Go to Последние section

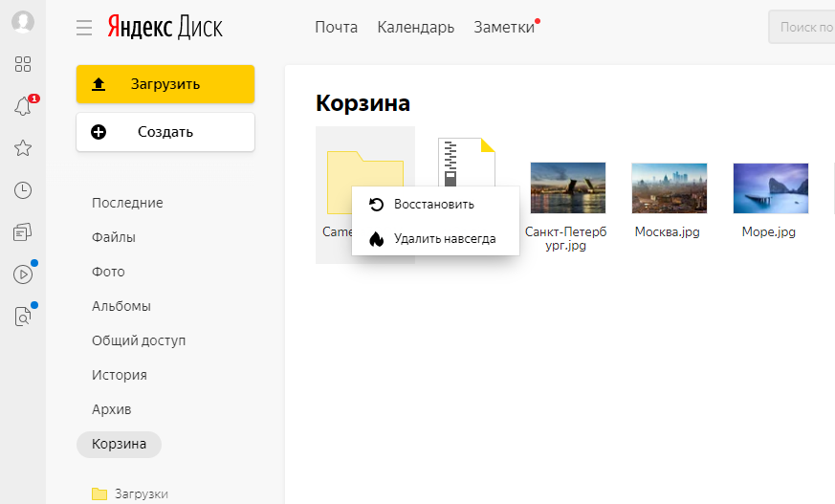click(x=127, y=203)
